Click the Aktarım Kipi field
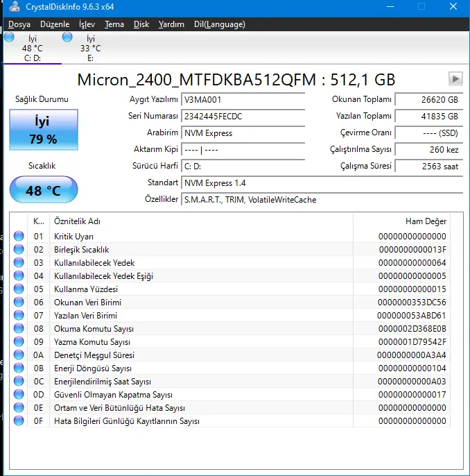 243,150
